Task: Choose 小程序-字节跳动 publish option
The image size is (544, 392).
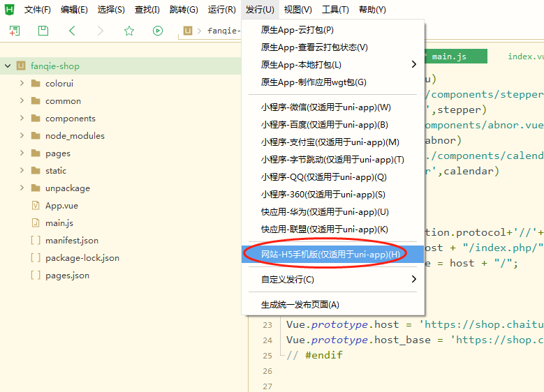Action: [x=332, y=160]
